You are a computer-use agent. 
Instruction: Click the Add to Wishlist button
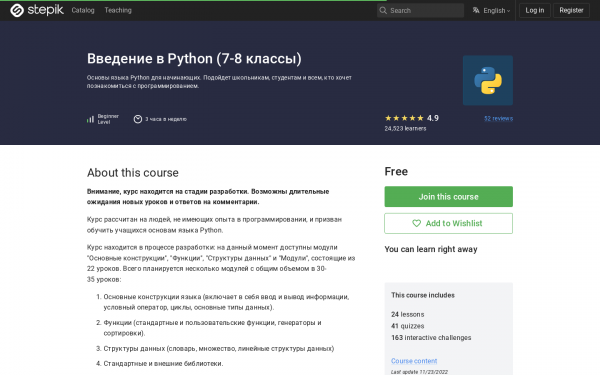click(448, 223)
